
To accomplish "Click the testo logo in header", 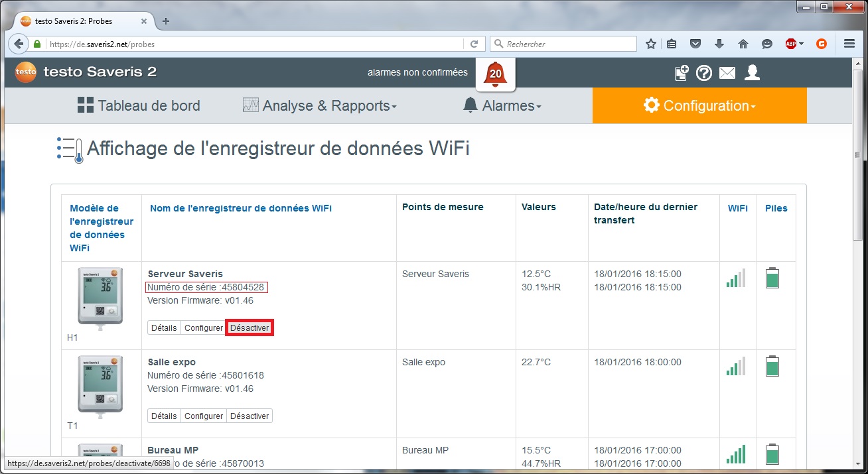I will (x=25, y=72).
